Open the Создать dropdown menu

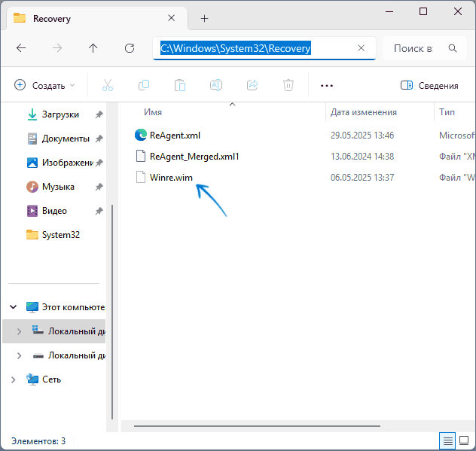click(44, 86)
